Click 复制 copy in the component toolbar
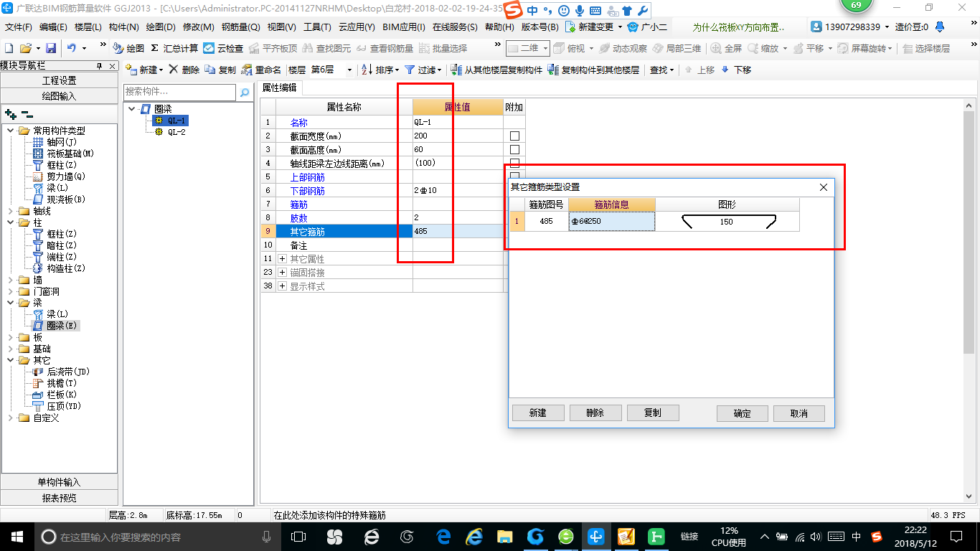This screenshot has width=980, height=551. (220, 70)
